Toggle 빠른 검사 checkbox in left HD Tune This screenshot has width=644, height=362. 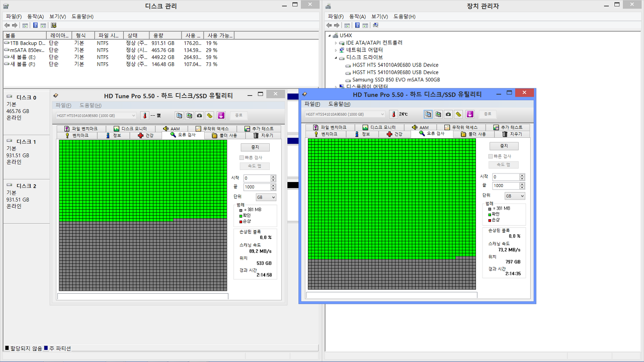coord(242,158)
